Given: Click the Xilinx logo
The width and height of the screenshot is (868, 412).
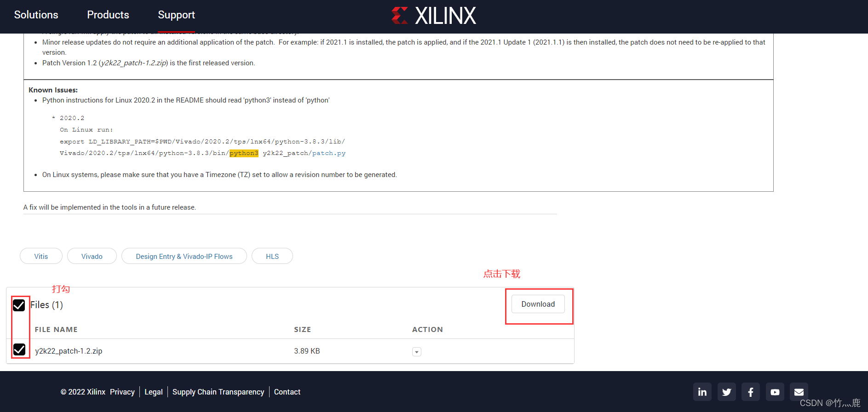Looking at the screenshot, I should (x=433, y=16).
